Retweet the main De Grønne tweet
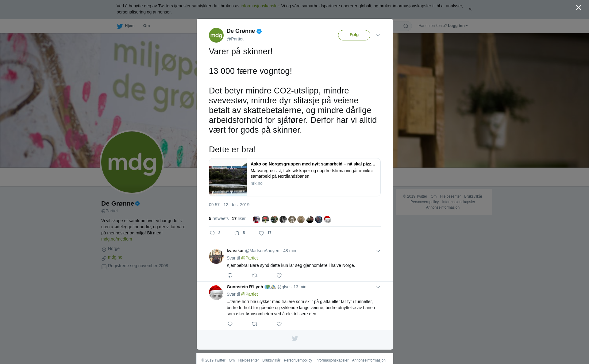This screenshot has width=589, height=364. click(237, 233)
